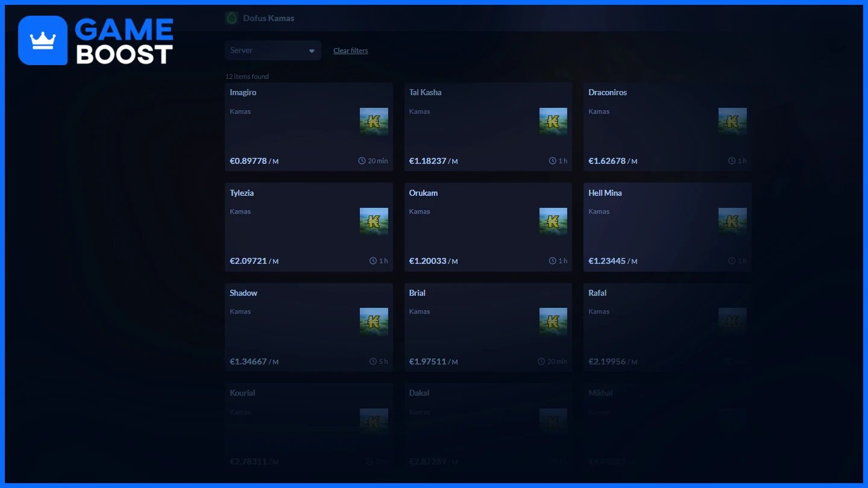Image resolution: width=868 pixels, height=488 pixels.
Task: Click the Kamas icon in Orukam card
Action: [553, 222]
